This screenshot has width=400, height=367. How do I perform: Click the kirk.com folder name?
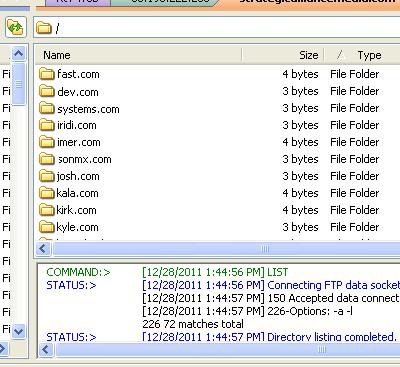tap(76, 210)
